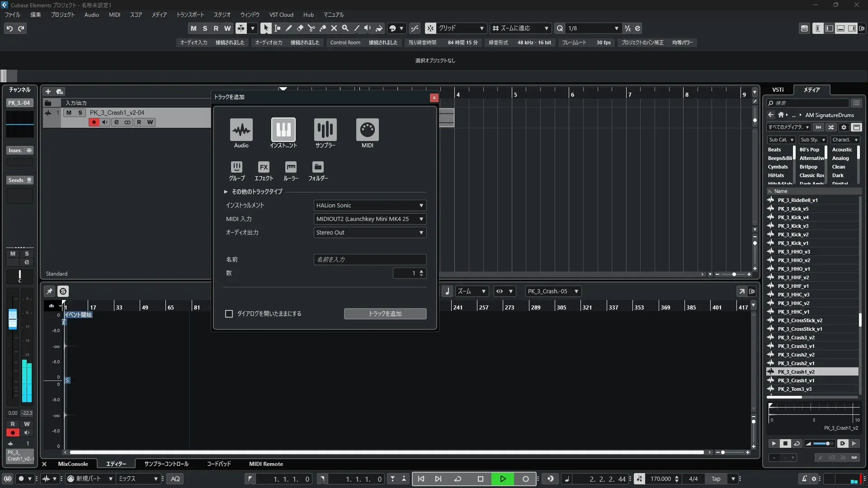Select the Scissors split tool
This screenshot has width=868, height=488.
(311, 28)
